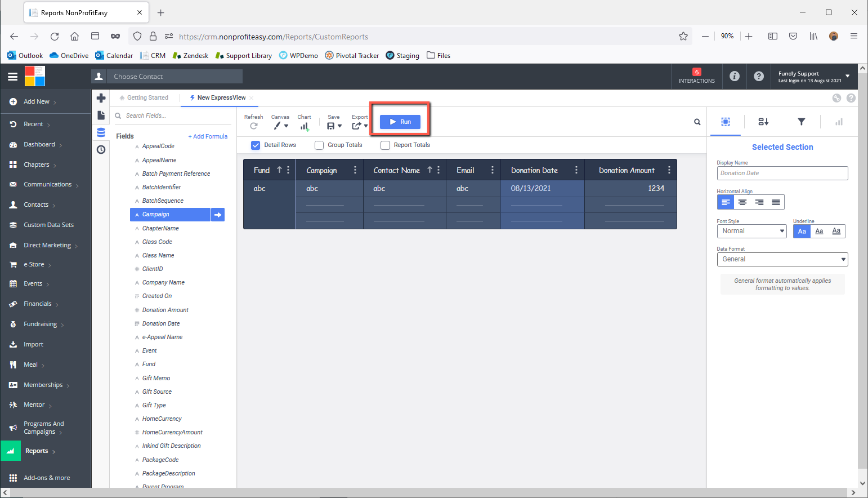Open Donation Date column options menu
This screenshot has height=498, width=868.
tap(576, 170)
